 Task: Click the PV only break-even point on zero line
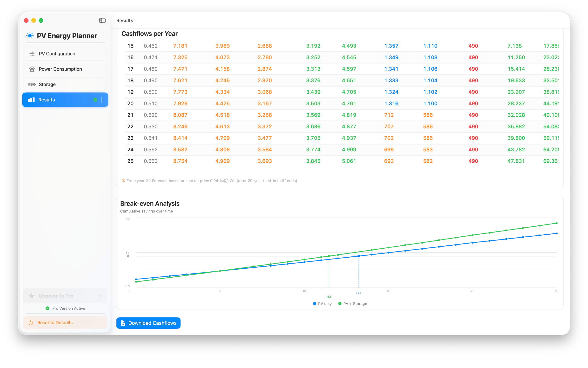[359, 256]
